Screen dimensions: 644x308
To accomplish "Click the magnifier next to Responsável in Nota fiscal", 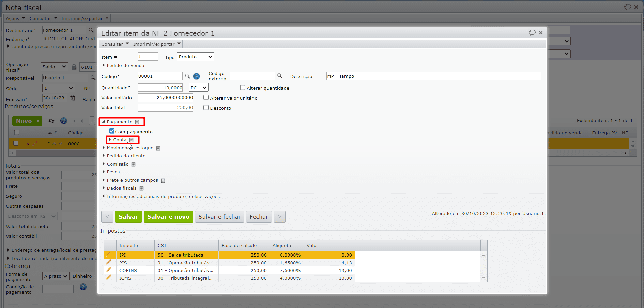I will pyautogui.click(x=93, y=78).
